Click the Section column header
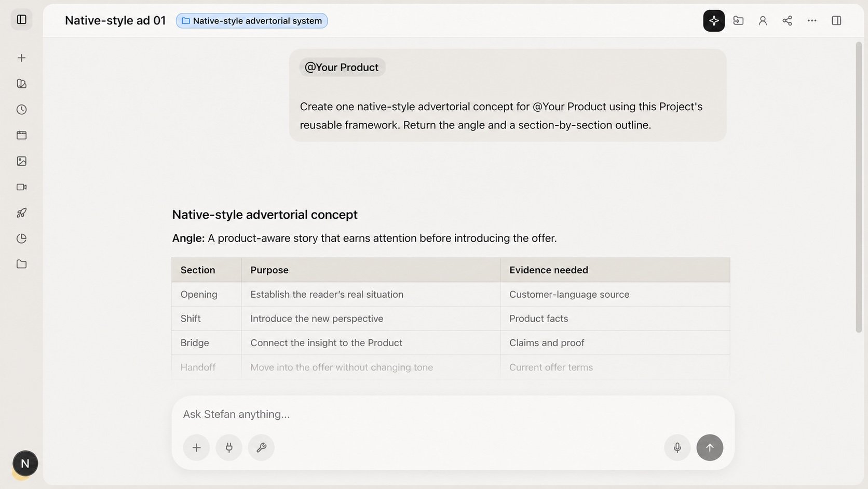 (x=207, y=270)
